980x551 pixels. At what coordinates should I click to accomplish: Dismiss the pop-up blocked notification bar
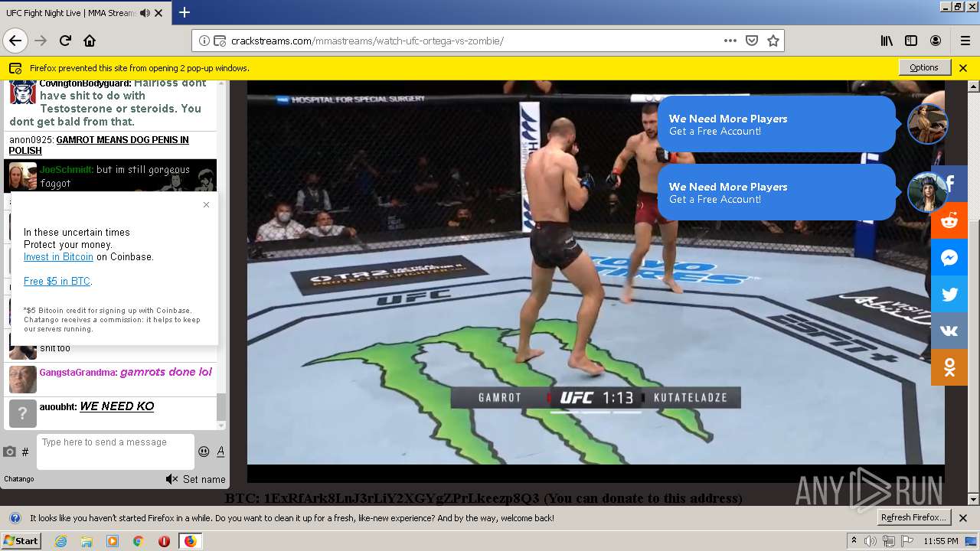(963, 67)
